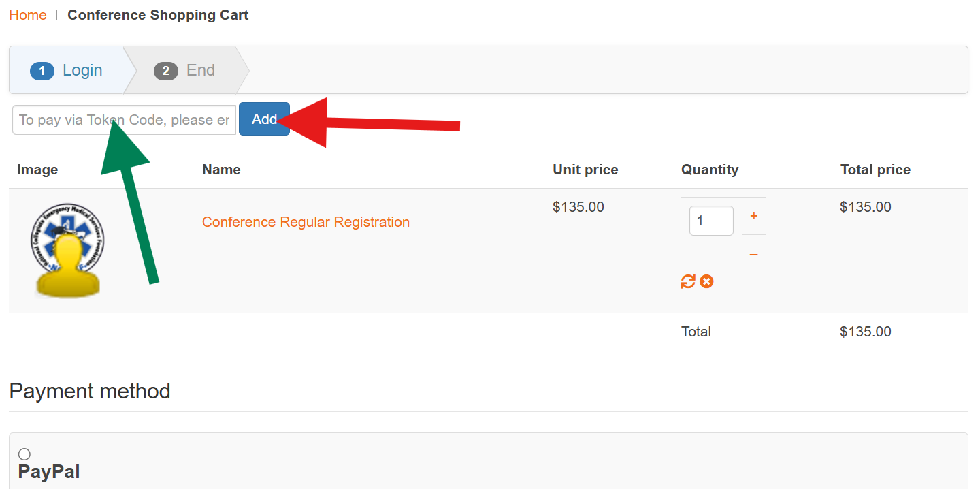Click the Total price column header
Screen dimensions: 980x489
tap(875, 169)
